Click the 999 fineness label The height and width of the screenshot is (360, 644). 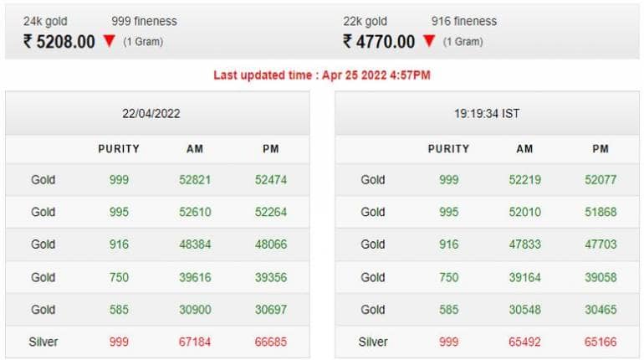pyautogui.click(x=144, y=21)
